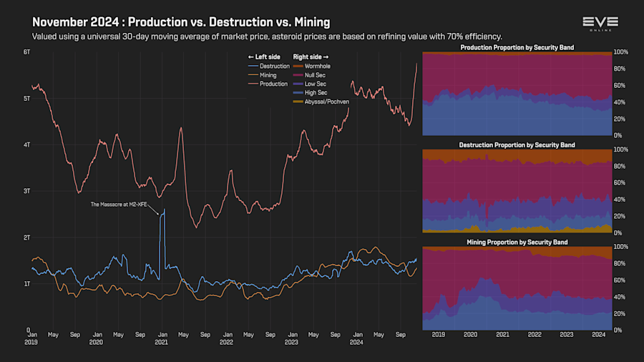Click the Destruction Proportion by Security Band title
This screenshot has height=362, width=644.
(x=517, y=145)
